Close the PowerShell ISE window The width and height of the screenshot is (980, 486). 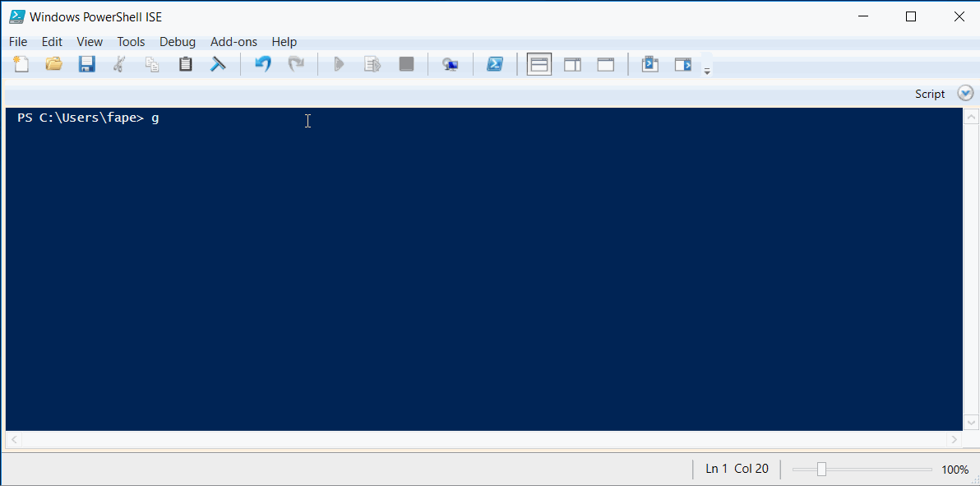(959, 17)
